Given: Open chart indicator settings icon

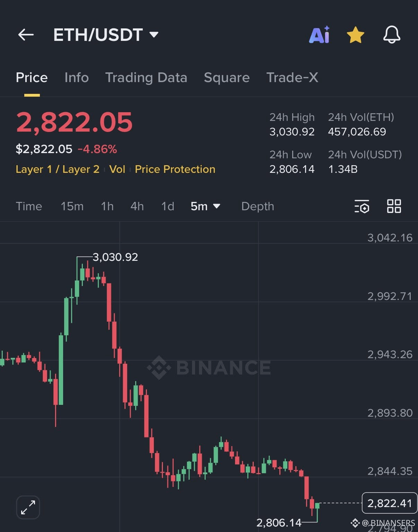Looking at the screenshot, I should (x=362, y=206).
